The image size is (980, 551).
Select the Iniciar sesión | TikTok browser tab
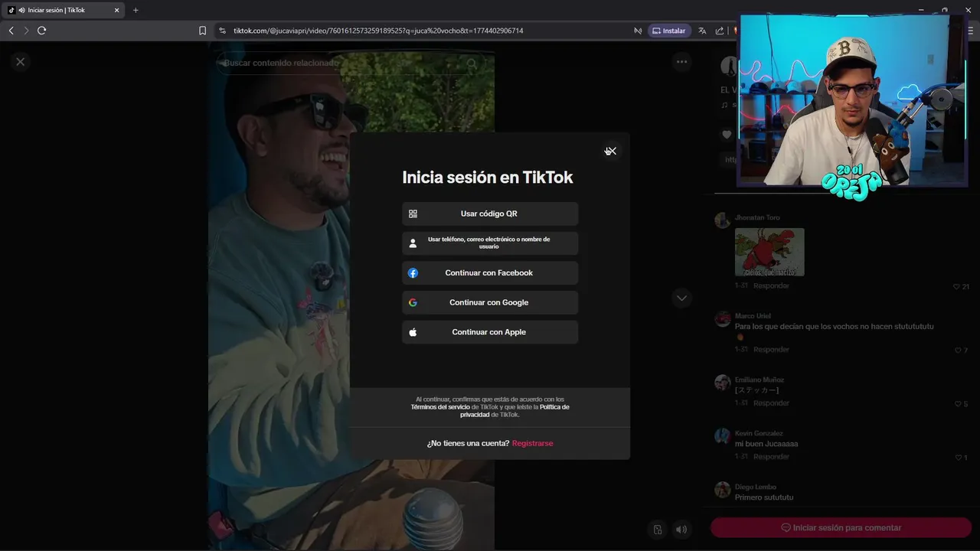[64, 10]
